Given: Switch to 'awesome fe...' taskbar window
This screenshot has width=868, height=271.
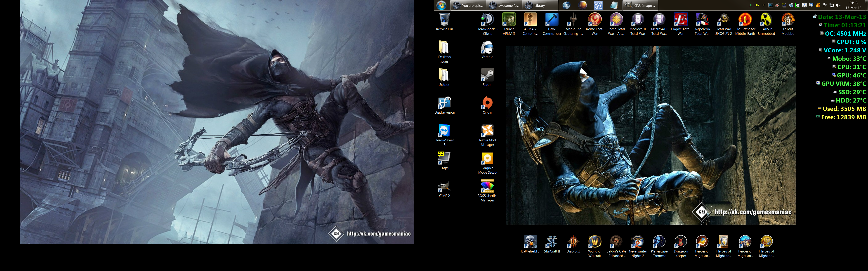Looking at the screenshot, I should pyautogui.click(x=505, y=5).
